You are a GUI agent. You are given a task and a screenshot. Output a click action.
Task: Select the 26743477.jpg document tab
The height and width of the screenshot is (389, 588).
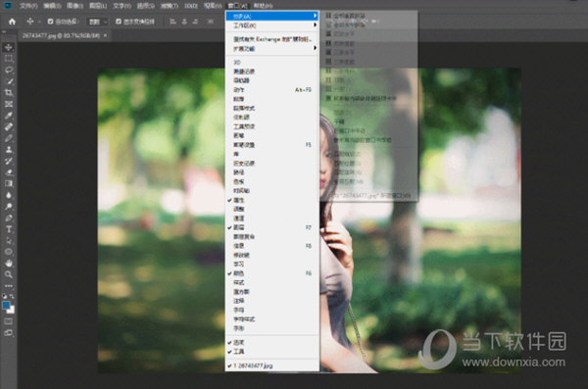pyautogui.click(x=61, y=35)
